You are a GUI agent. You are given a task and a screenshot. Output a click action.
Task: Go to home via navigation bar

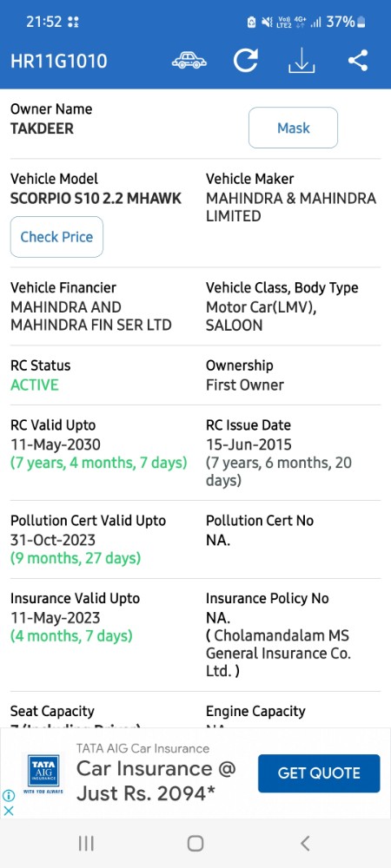[x=195, y=843]
